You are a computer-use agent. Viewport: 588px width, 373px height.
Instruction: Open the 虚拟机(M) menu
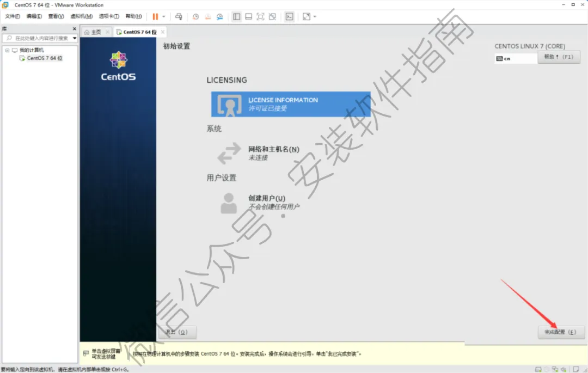81,16
